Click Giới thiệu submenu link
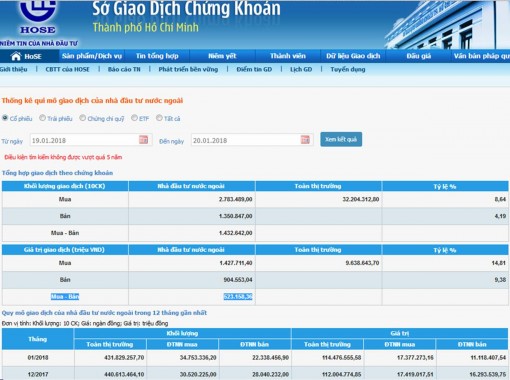This screenshot has width=510, height=380. pyautogui.click(x=13, y=69)
